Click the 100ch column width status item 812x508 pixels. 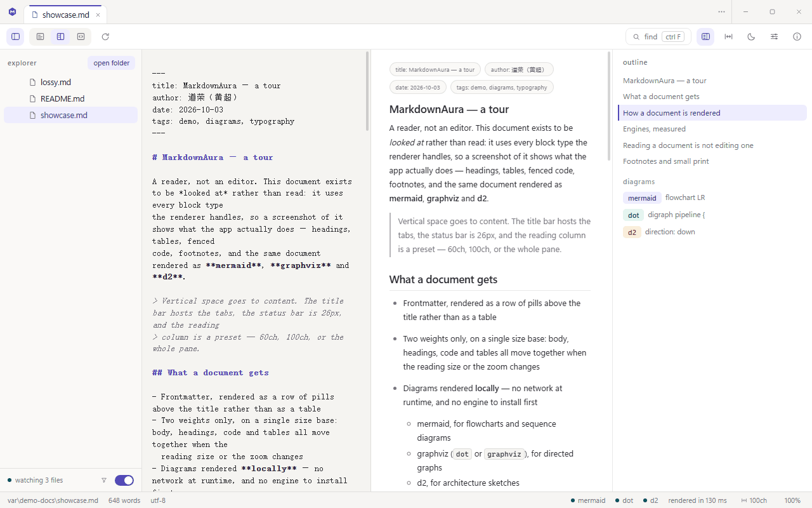click(x=754, y=500)
